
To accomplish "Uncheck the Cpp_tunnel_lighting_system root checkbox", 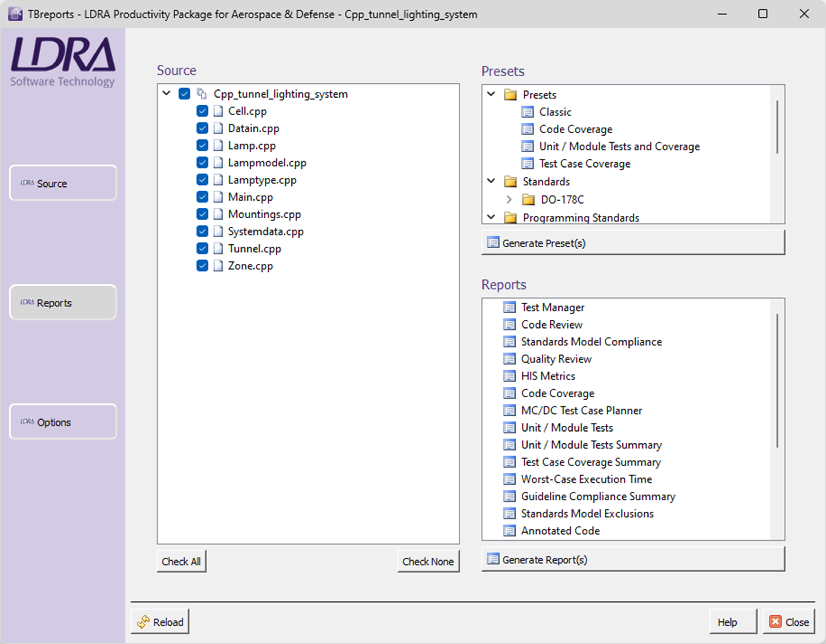I will click(x=185, y=94).
